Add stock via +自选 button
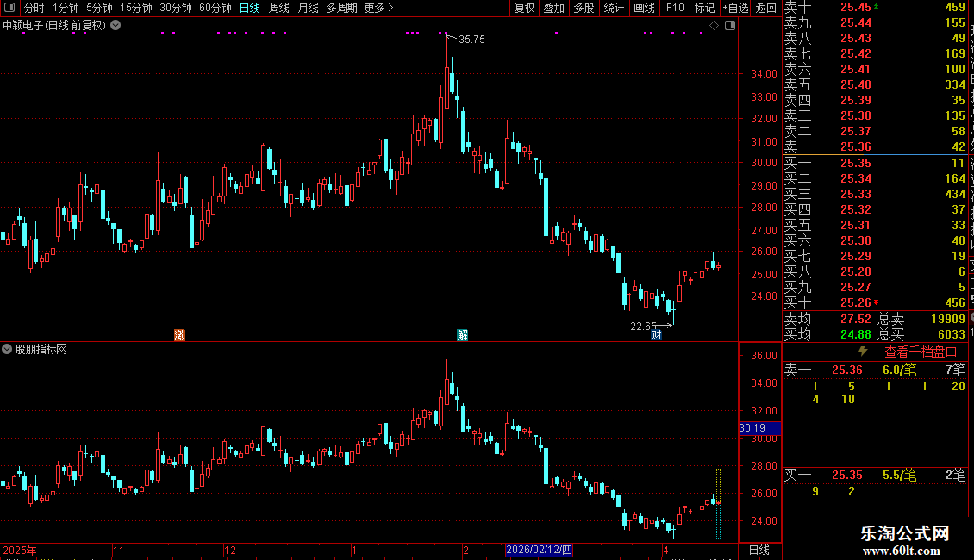974x560 pixels. coord(736,8)
